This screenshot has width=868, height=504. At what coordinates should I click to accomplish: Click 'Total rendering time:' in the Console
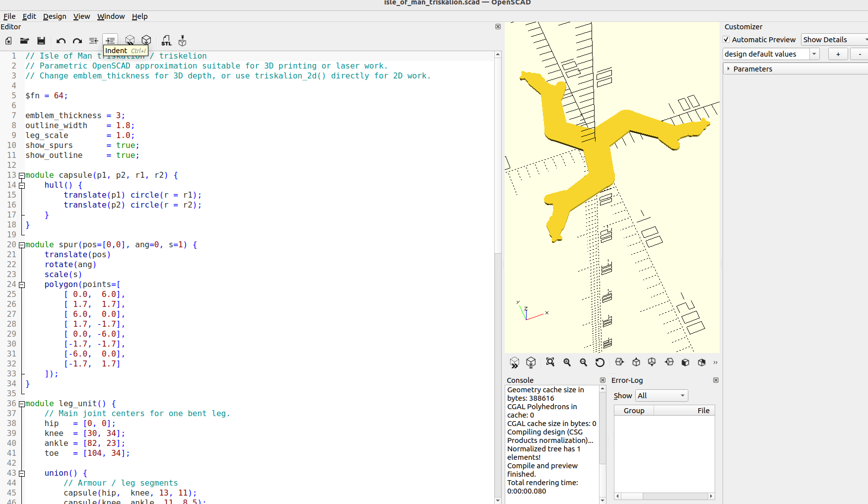click(x=542, y=483)
